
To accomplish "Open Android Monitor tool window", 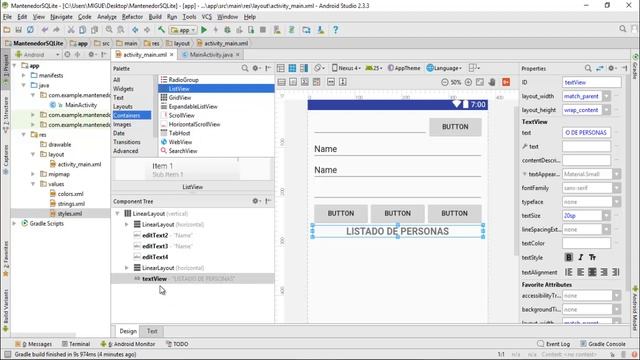I will point(128,344).
